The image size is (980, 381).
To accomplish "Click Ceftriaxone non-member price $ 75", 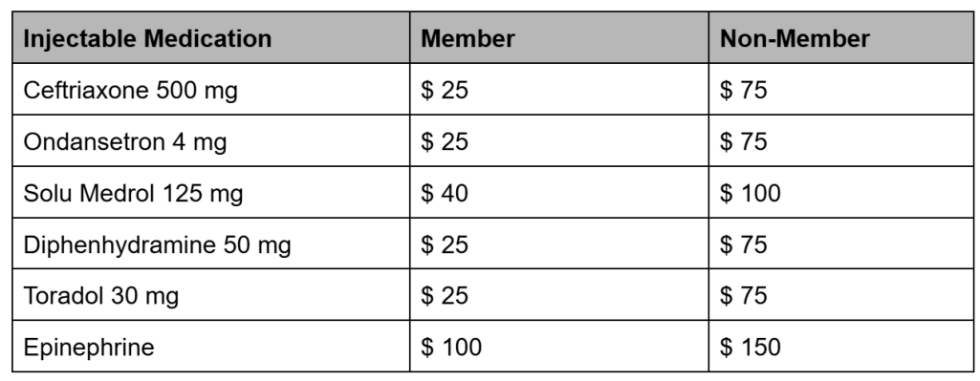I will click(841, 90).
